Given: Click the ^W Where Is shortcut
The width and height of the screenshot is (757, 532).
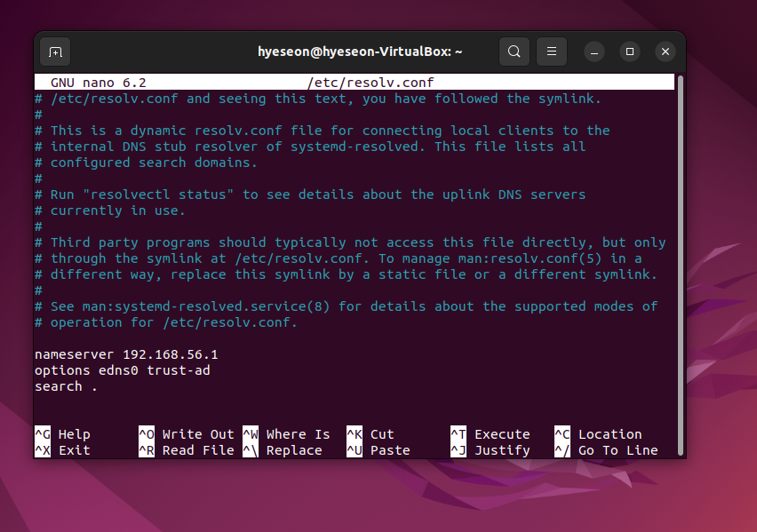Looking at the screenshot, I should coord(286,434).
